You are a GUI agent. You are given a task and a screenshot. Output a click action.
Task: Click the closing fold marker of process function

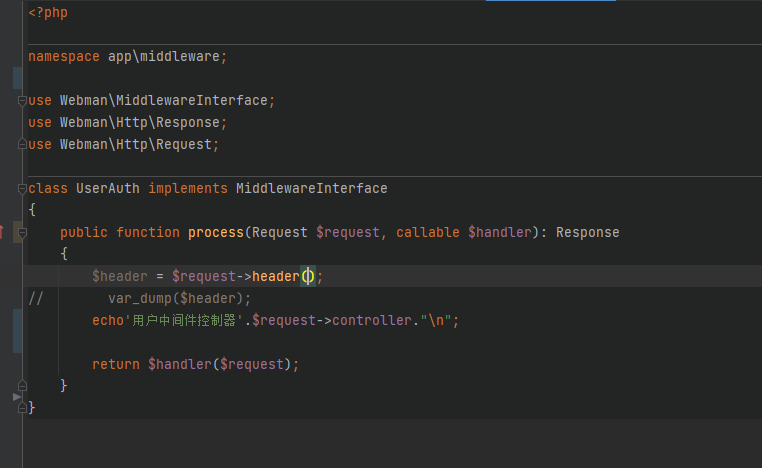pos(22,386)
